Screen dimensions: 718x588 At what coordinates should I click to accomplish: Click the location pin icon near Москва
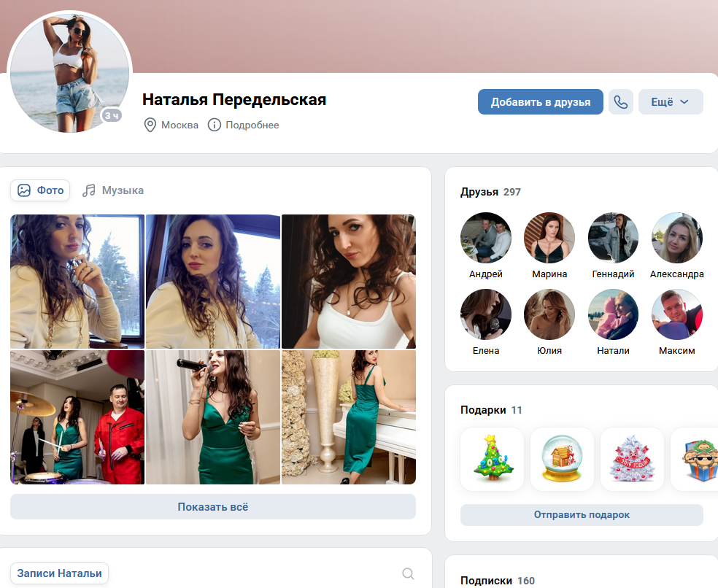click(150, 125)
